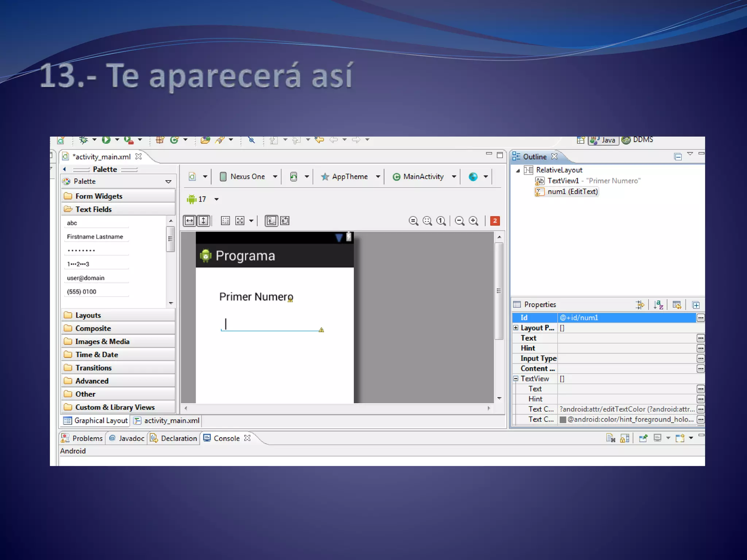The height and width of the screenshot is (560, 747).
Task: Click the Debug bug toolbar icon
Action: click(84, 140)
